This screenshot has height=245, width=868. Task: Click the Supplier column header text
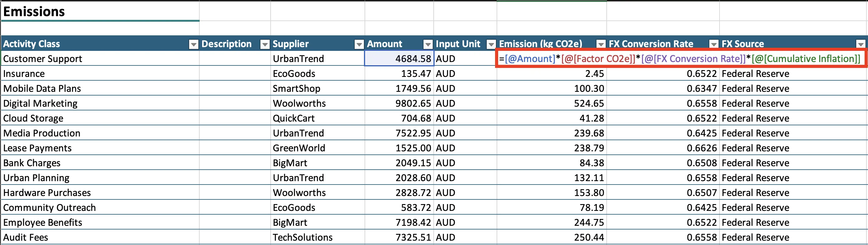tap(290, 44)
